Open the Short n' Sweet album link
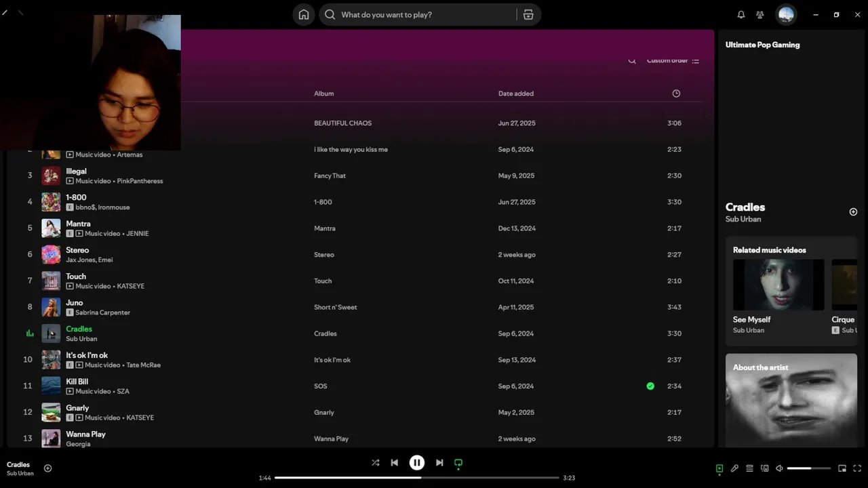Screen dimensions: 868x488 tap(335, 307)
